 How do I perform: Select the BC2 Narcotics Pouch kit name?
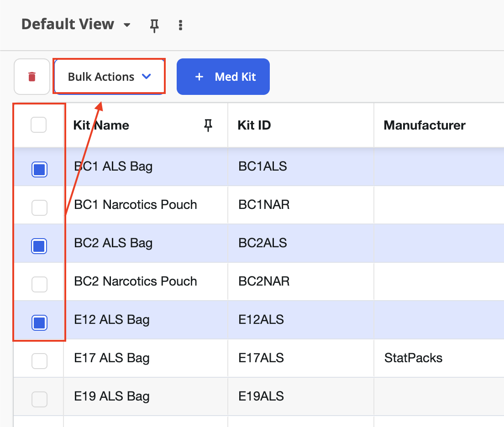click(135, 281)
